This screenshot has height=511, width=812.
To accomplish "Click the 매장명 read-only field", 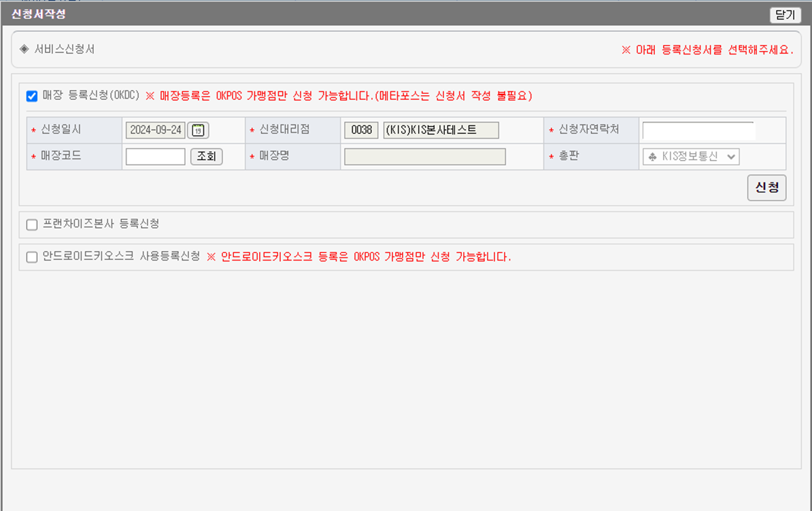I will 425,157.
